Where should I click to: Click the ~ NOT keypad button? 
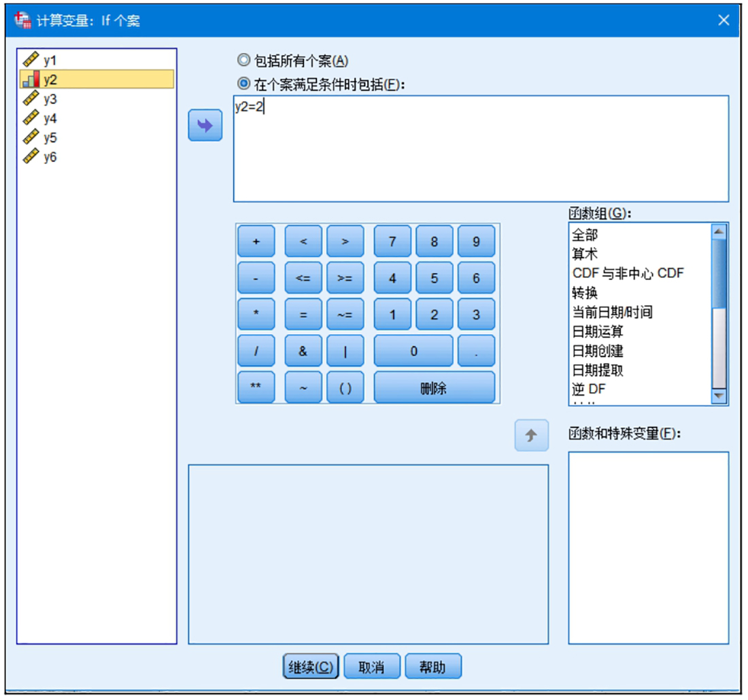[303, 387]
